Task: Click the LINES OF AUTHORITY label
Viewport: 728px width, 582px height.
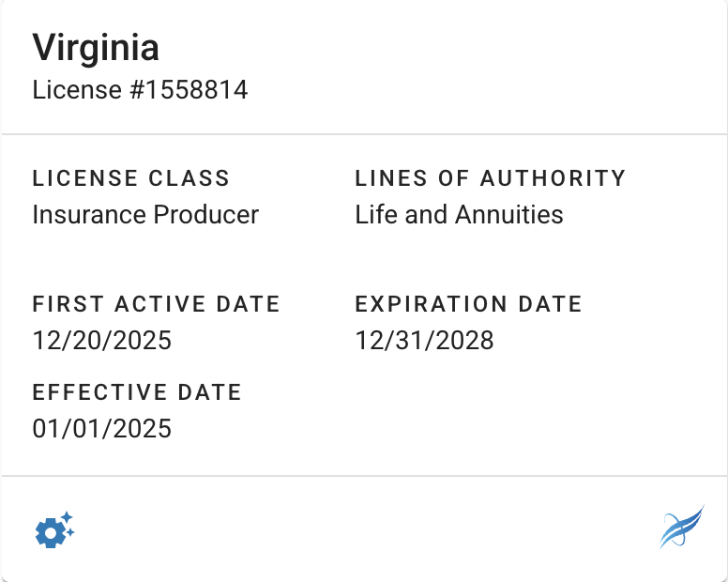Action: [x=490, y=178]
